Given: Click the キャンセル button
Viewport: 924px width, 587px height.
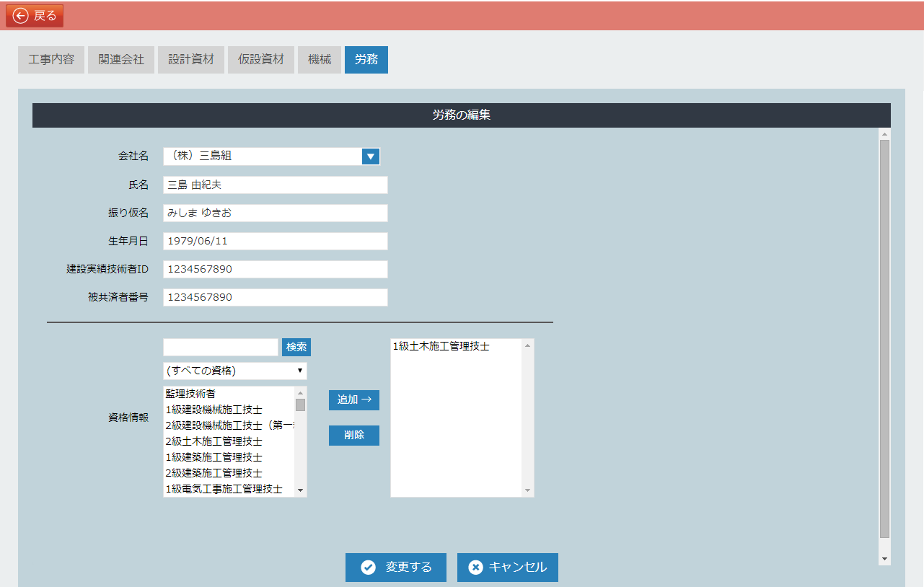Looking at the screenshot, I should tap(508, 568).
